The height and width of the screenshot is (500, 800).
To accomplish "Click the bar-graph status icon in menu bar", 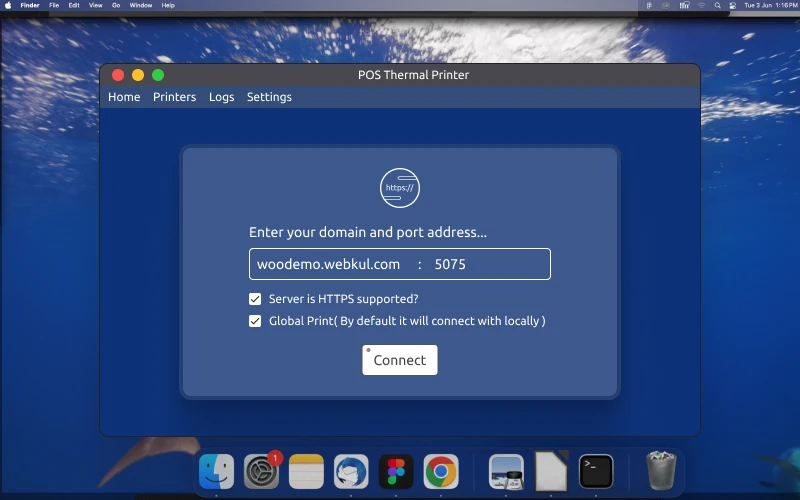I will coord(684,5).
